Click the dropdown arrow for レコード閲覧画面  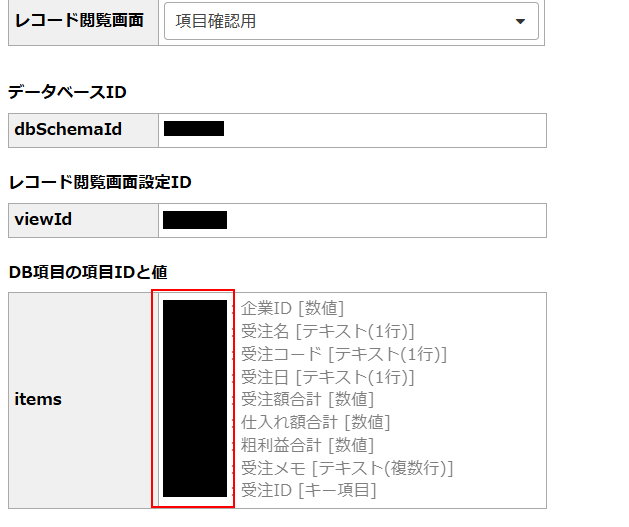[x=520, y=22]
